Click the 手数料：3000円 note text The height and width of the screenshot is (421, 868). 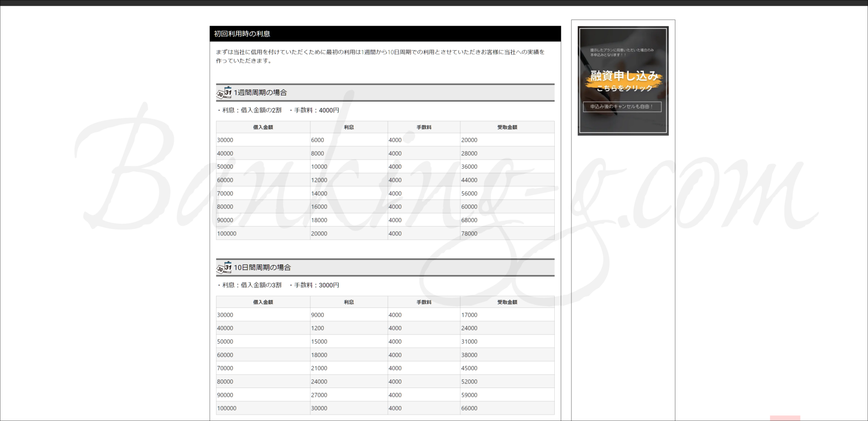coord(316,285)
